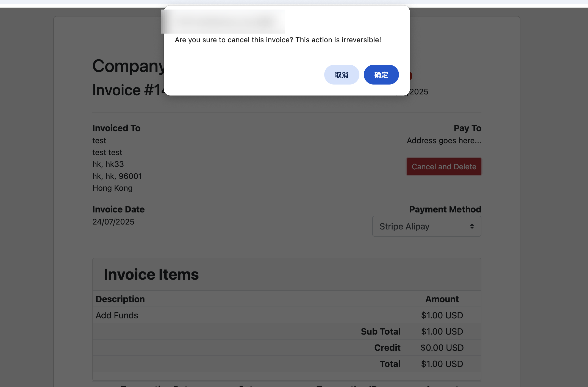The height and width of the screenshot is (387, 588).
Task: Click the Address goes here text under Pay To
Action: (x=444, y=141)
